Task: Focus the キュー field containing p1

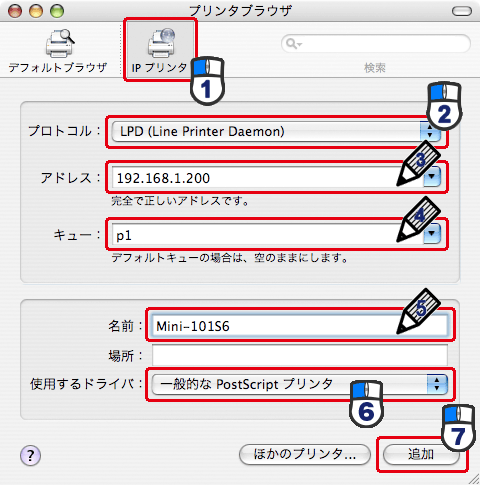Action: click(x=268, y=234)
